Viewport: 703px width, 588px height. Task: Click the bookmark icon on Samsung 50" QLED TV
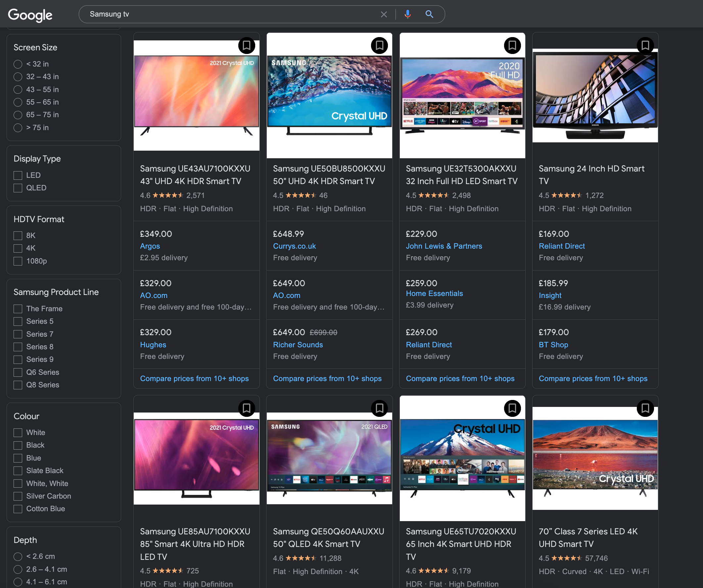tap(379, 408)
